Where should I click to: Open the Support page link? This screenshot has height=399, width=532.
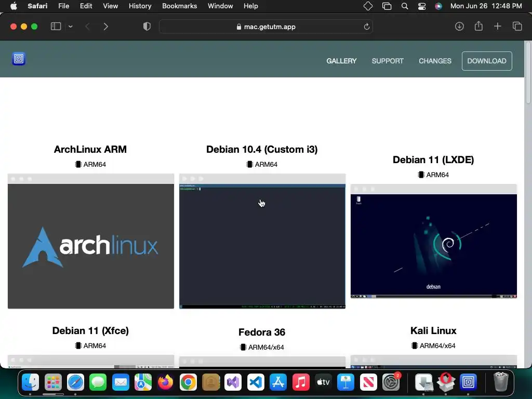click(x=388, y=61)
